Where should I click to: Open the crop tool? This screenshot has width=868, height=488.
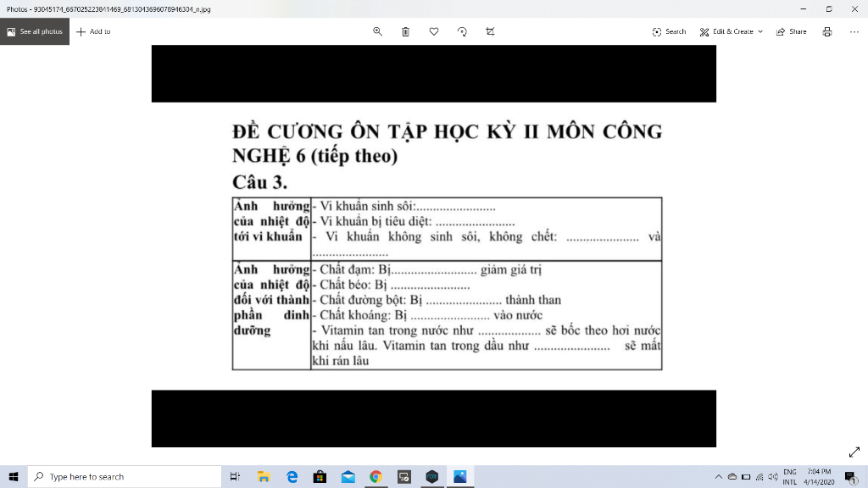pyautogui.click(x=491, y=31)
